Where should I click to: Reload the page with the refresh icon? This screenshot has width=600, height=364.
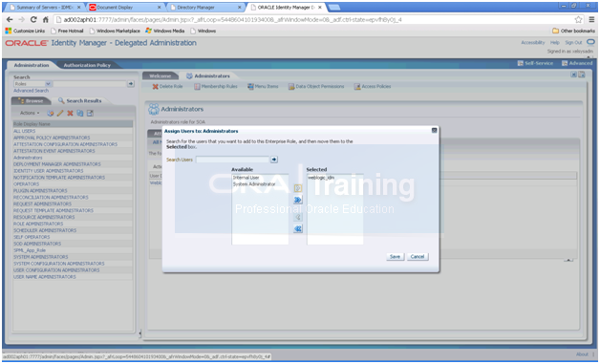click(33, 19)
